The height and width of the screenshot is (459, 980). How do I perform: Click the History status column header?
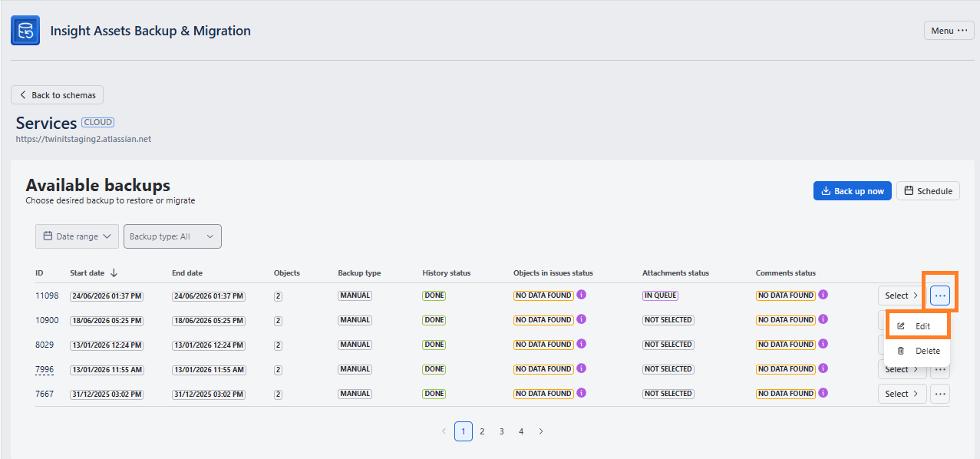pyautogui.click(x=447, y=272)
